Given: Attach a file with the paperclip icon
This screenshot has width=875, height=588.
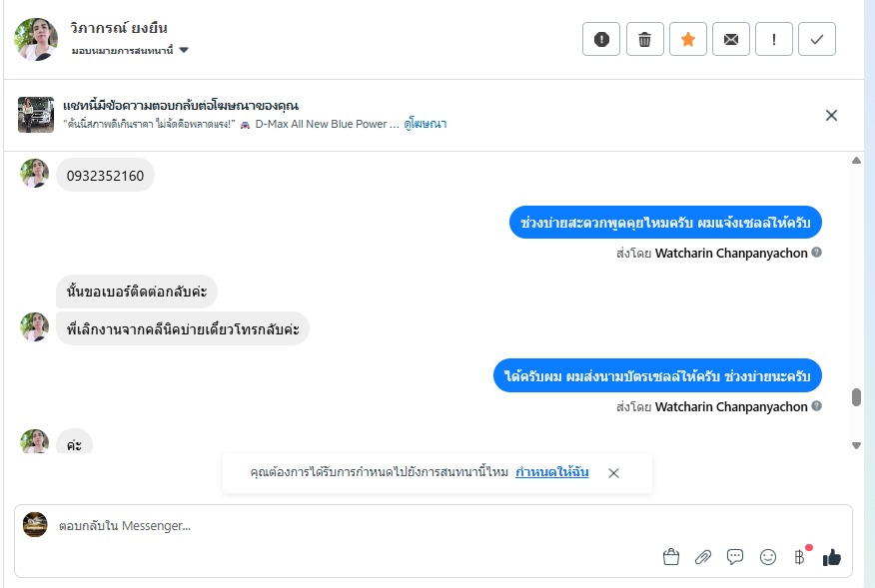Looking at the screenshot, I should pyautogui.click(x=703, y=557).
